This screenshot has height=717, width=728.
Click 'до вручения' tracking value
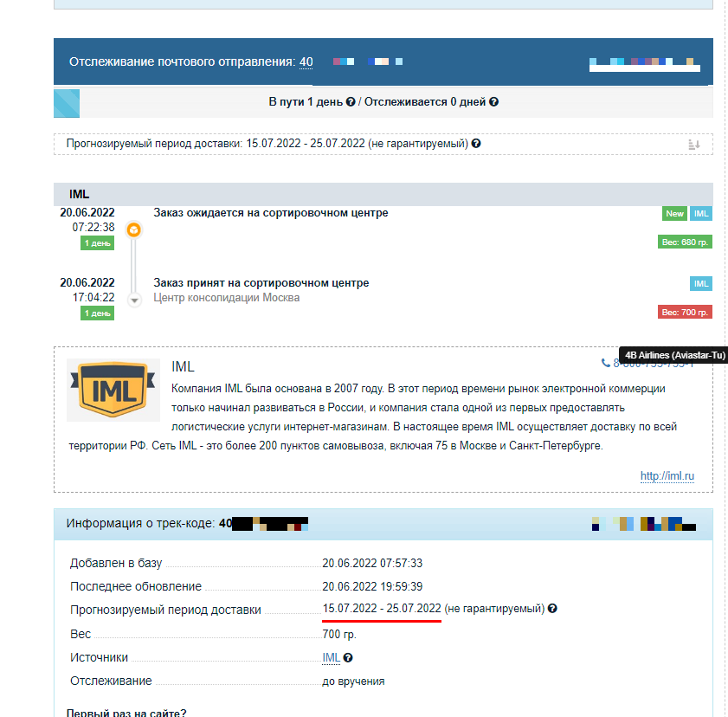353,681
